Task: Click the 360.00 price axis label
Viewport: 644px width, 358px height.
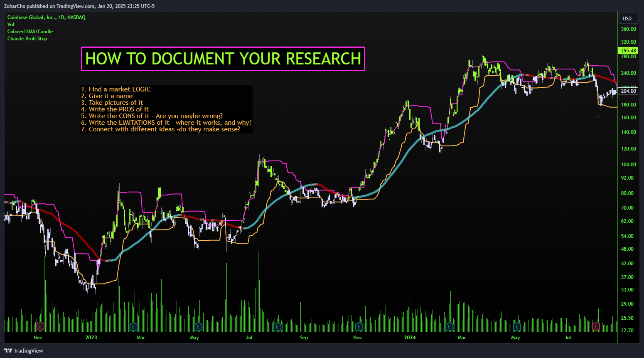Action: pyautogui.click(x=629, y=29)
